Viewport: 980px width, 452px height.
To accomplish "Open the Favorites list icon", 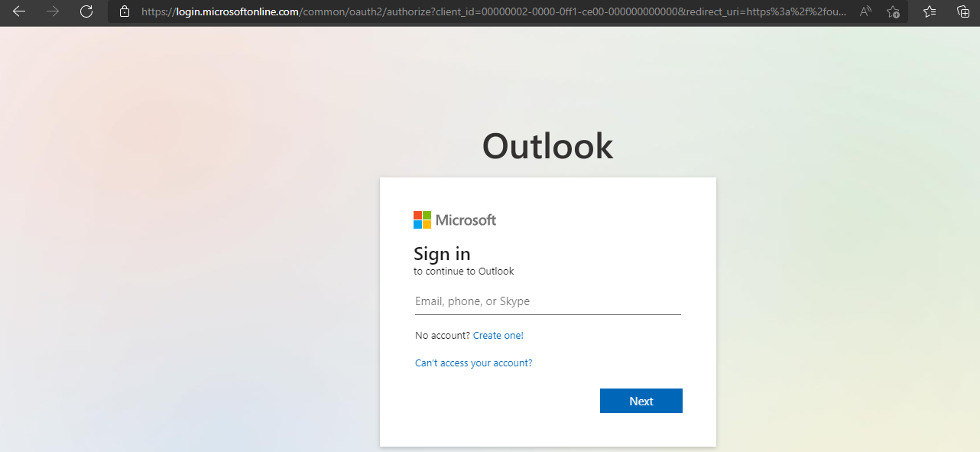I will click(x=930, y=11).
